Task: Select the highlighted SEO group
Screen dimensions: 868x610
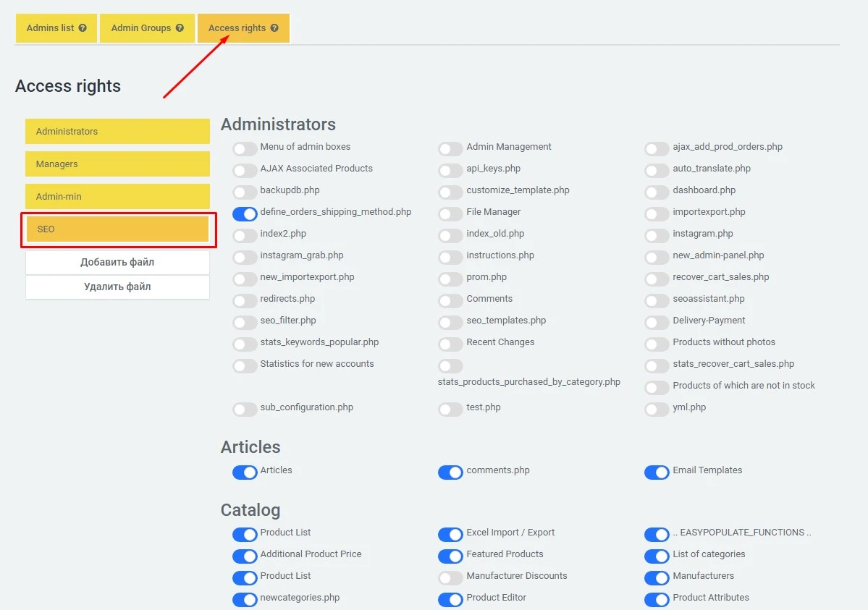Action: tap(117, 229)
